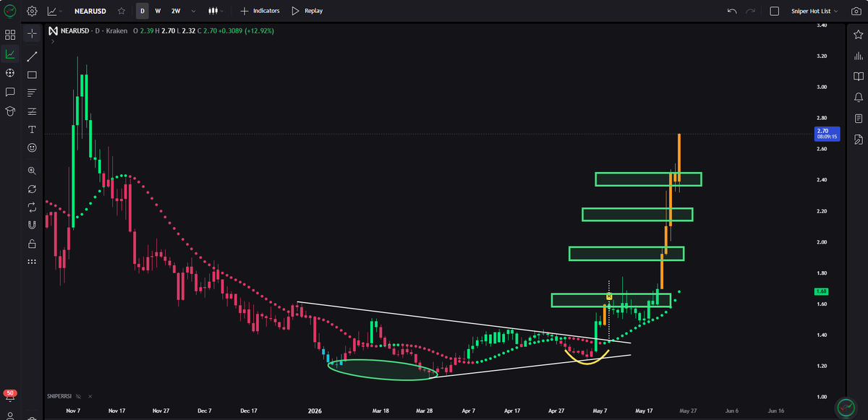The height and width of the screenshot is (420, 868).
Task: Toggle magnet snap mode
Action: (x=32, y=225)
